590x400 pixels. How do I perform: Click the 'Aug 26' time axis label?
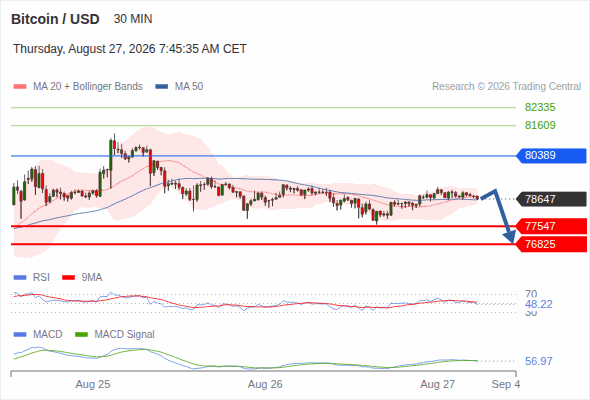(265, 384)
